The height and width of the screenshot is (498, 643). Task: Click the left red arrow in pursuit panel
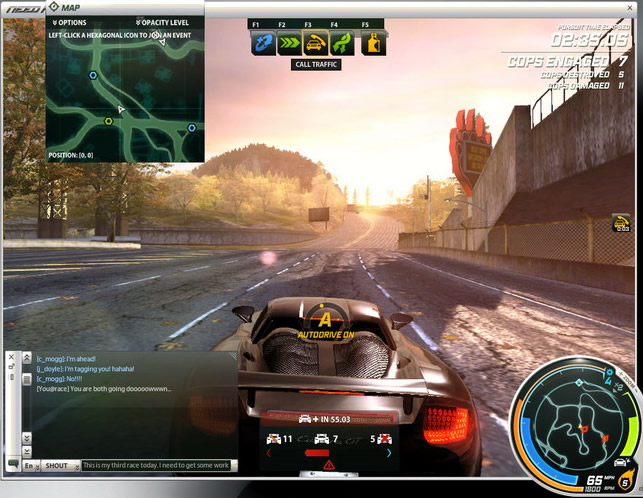267,453
